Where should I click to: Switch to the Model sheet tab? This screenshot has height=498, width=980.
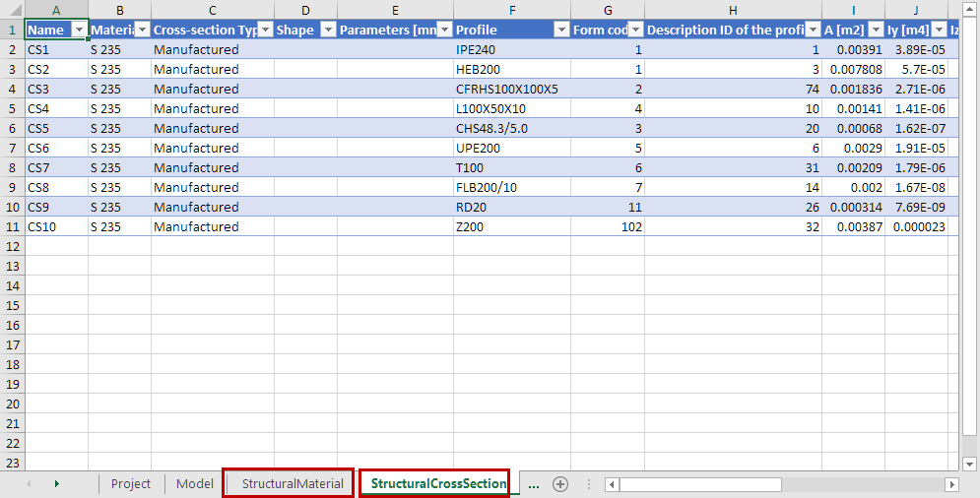(194, 483)
